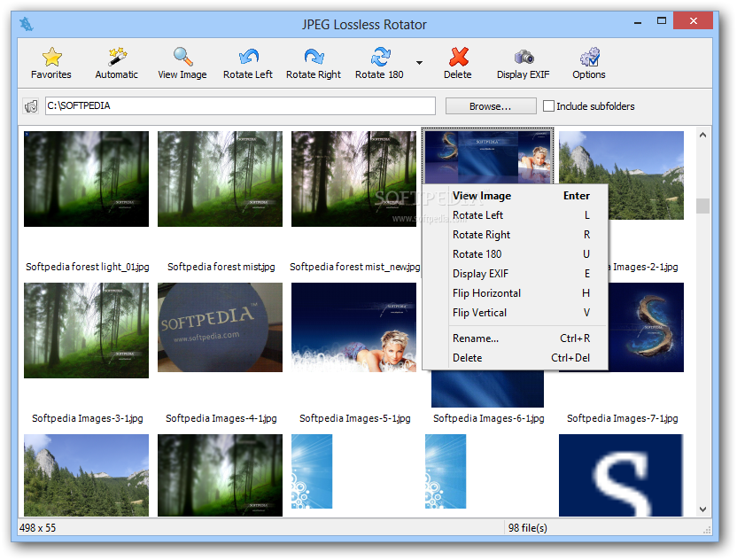Close the JPEG Lossless Rotator window
The height and width of the screenshot is (560, 737).
tap(694, 20)
